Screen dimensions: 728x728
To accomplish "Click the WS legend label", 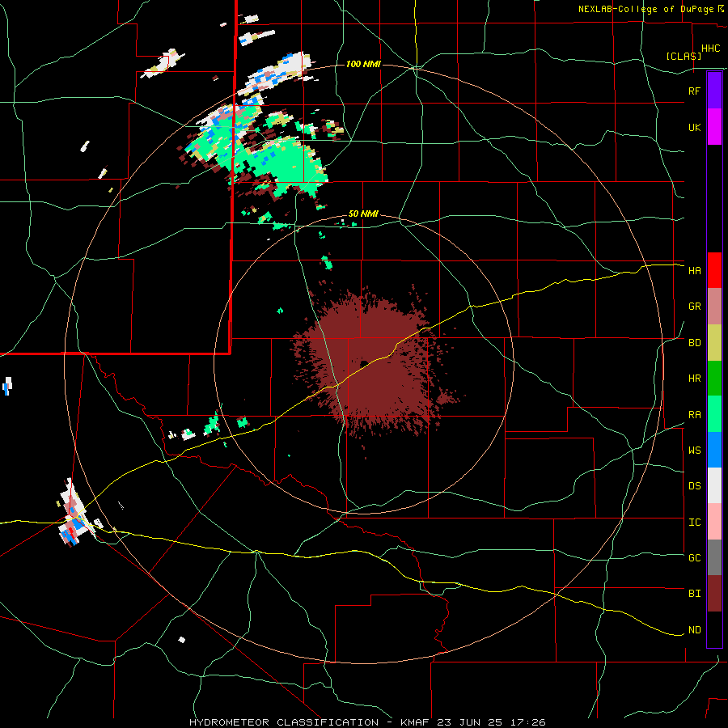I will (x=694, y=451).
